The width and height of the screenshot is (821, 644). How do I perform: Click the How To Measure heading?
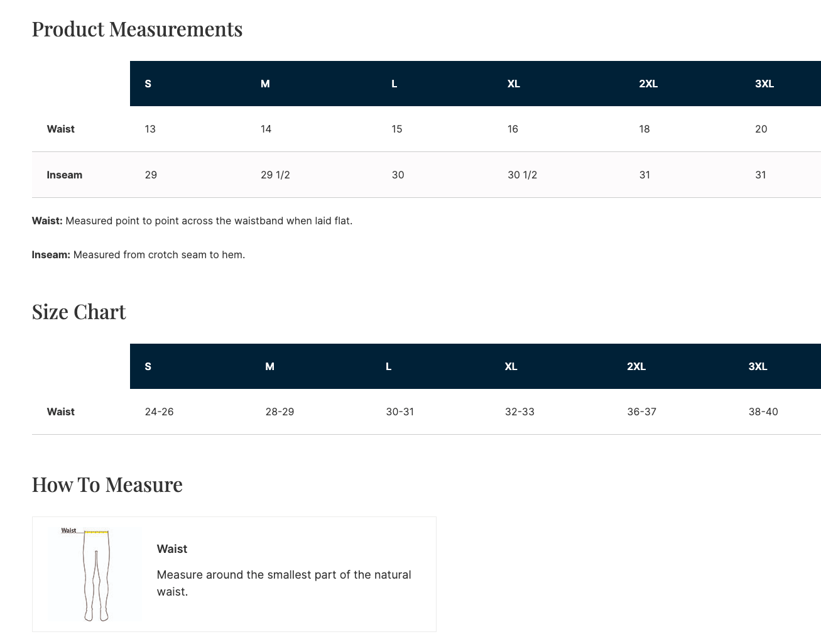[x=107, y=485]
